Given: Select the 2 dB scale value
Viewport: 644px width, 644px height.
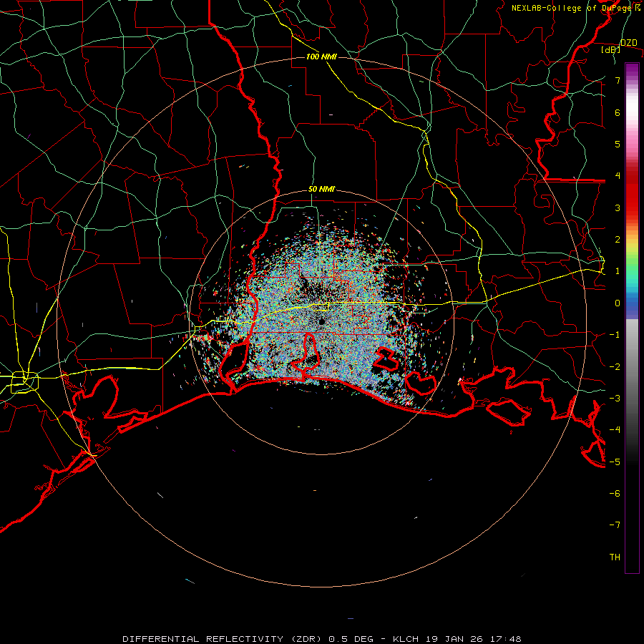Looking at the screenshot, I should point(618,240).
